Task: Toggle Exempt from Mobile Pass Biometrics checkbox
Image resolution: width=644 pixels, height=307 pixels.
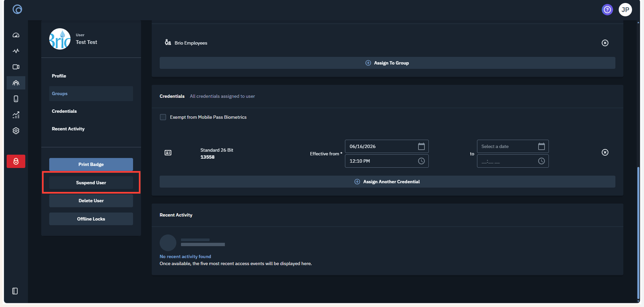Action: click(x=163, y=117)
